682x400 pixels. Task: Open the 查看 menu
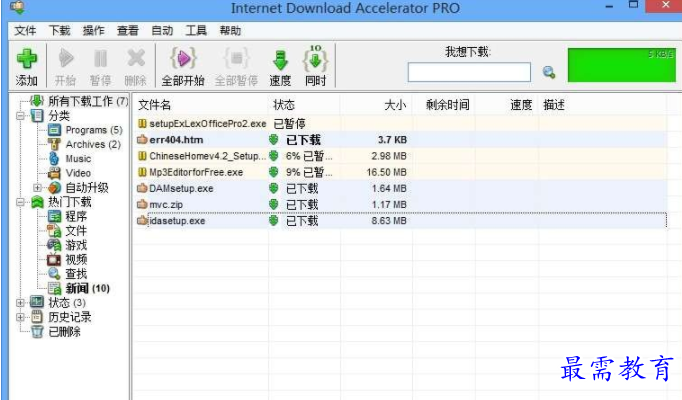(128, 30)
